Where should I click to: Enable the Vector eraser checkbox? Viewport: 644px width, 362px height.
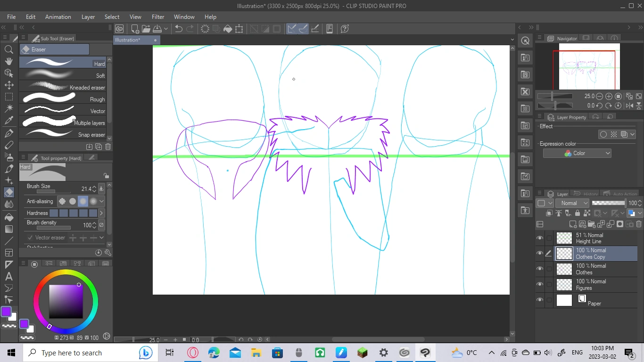coord(31,237)
